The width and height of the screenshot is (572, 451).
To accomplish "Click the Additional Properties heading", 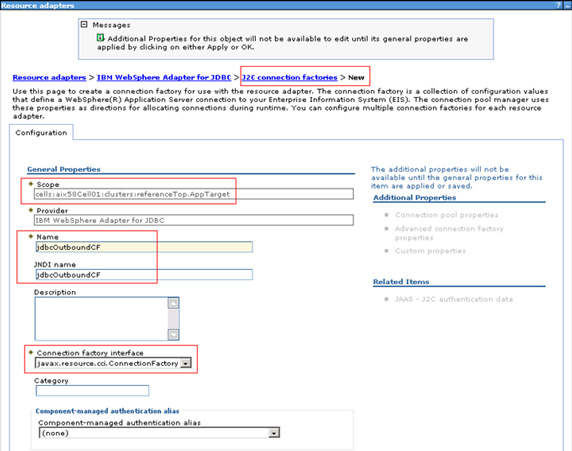I will [415, 197].
